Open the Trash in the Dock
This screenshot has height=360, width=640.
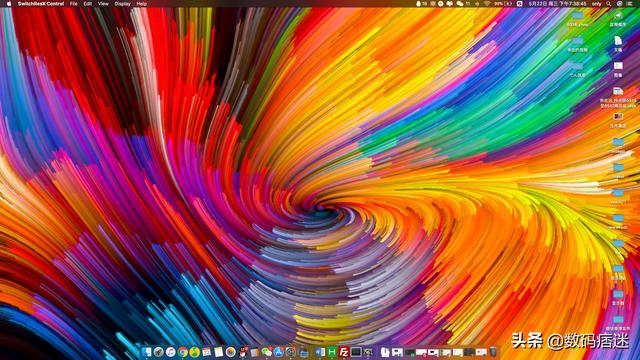pyautogui.click(x=493, y=352)
